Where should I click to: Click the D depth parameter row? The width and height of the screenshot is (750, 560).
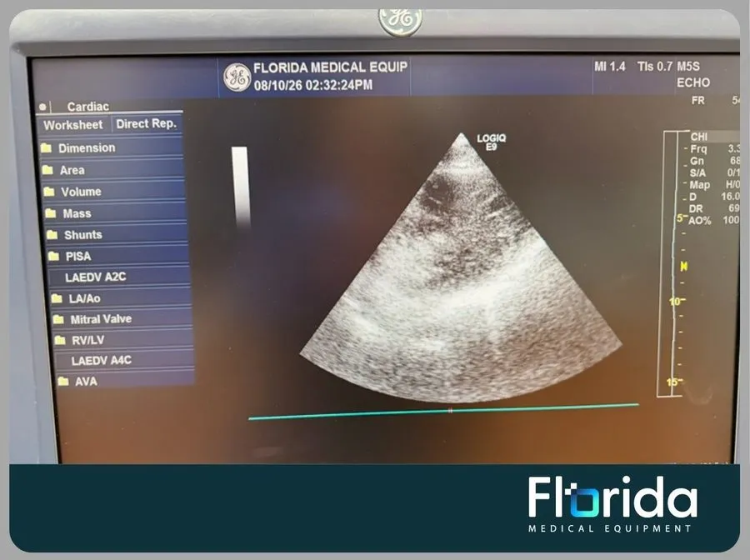point(715,197)
